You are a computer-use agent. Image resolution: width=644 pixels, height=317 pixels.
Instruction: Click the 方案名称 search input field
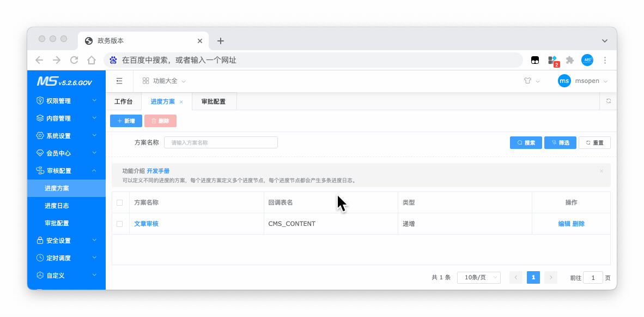(x=221, y=142)
